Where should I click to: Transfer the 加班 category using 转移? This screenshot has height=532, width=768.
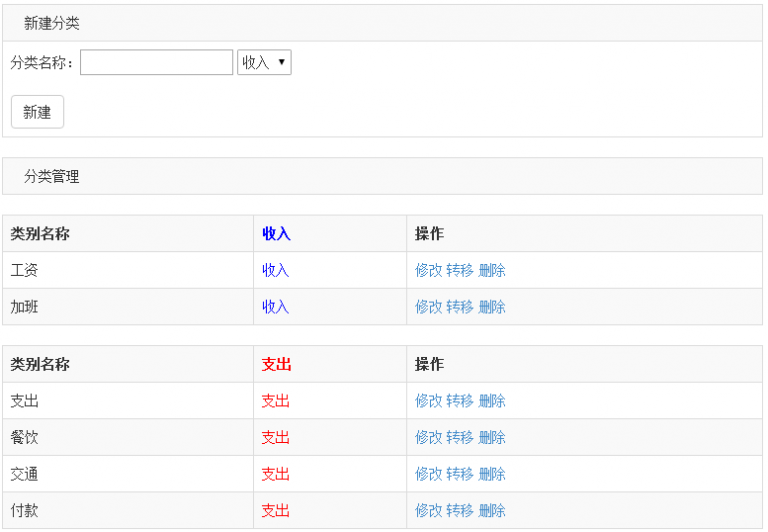coord(460,307)
